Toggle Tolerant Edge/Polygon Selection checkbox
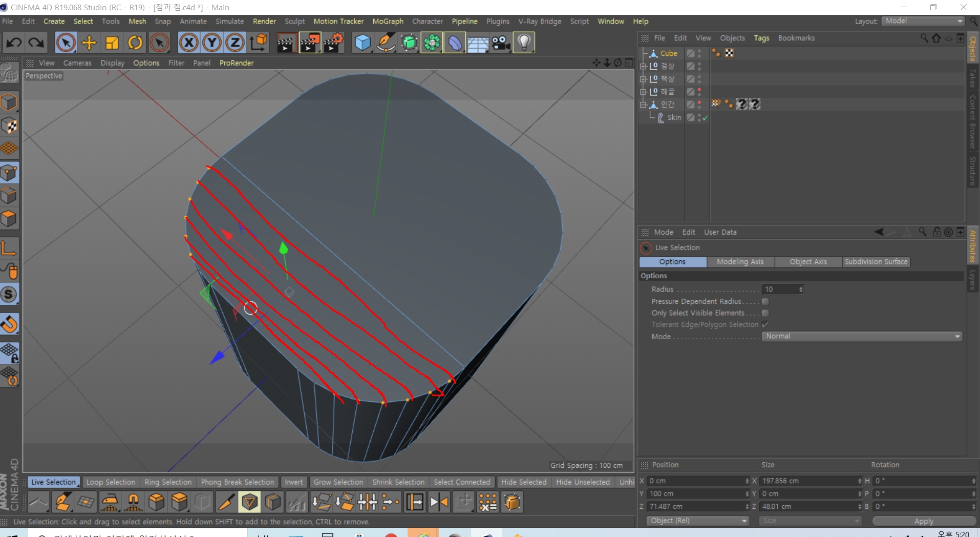980x537 pixels. [x=765, y=324]
